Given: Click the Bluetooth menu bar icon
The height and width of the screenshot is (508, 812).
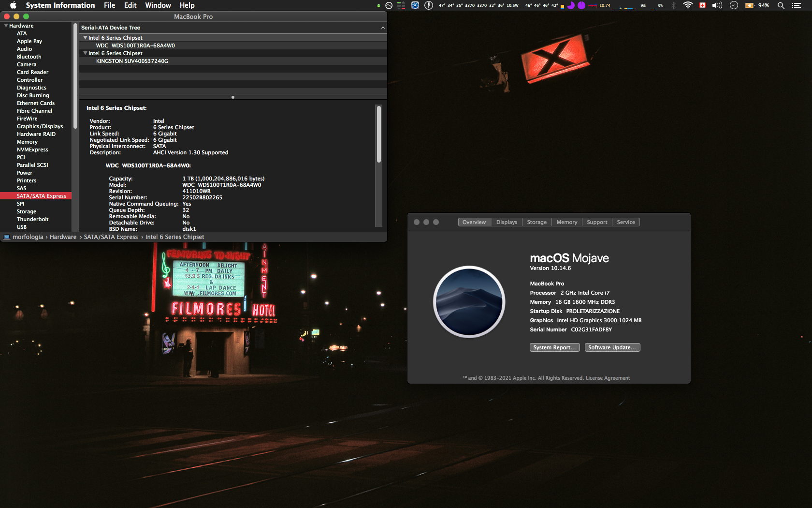Looking at the screenshot, I should (x=673, y=5).
